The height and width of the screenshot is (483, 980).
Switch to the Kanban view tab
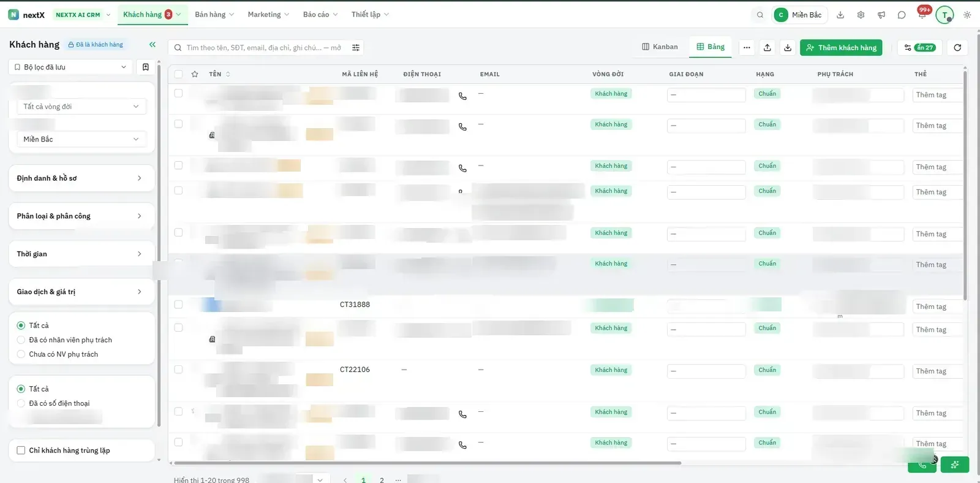pos(660,47)
